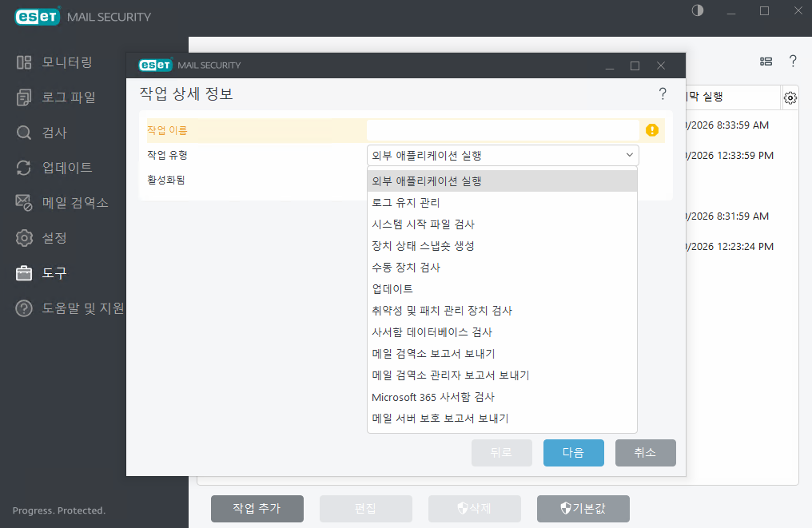This screenshot has width=812, height=528.
Task: Click the 도구 briefcase icon in sidebar
Action: 24,273
